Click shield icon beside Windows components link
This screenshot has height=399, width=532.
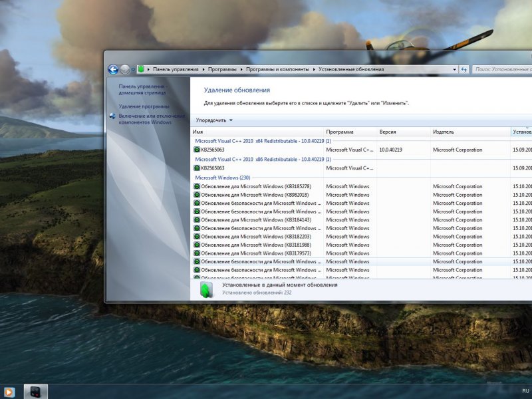(112, 116)
